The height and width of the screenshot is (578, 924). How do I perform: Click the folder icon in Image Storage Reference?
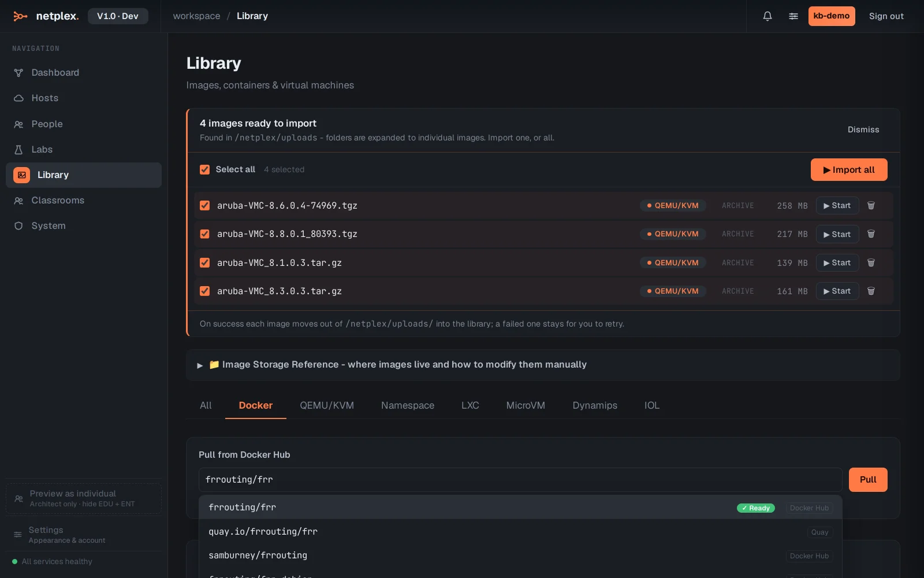[214, 364]
